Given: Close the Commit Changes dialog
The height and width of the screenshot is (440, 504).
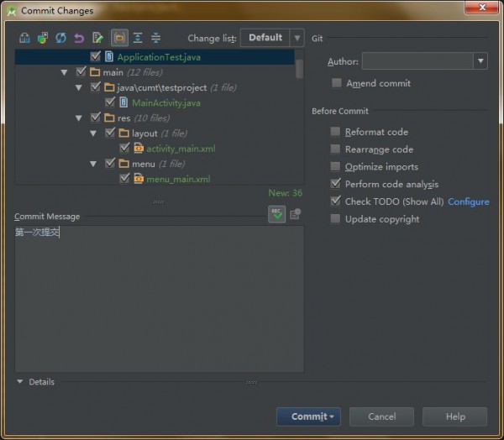Looking at the screenshot, I should pyautogui.click(x=482, y=7).
